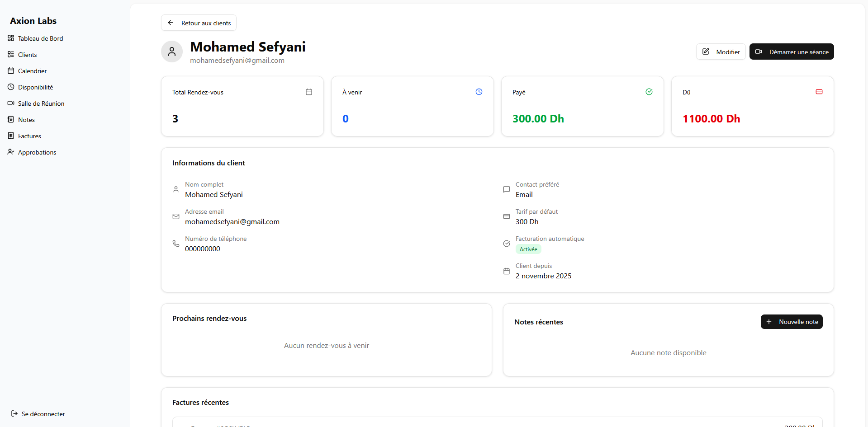Screen dimensions: 868x427
Task: Click the clock icon on the À venir card
Action: [x=479, y=91]
